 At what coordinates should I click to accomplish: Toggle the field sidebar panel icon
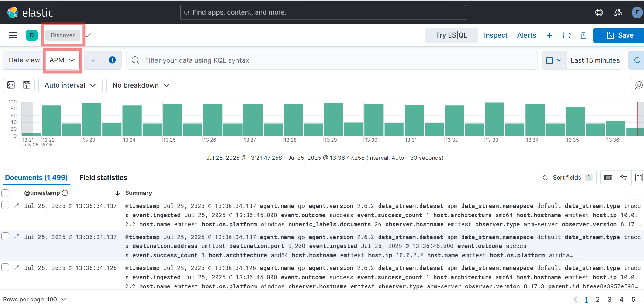point(11,85)
